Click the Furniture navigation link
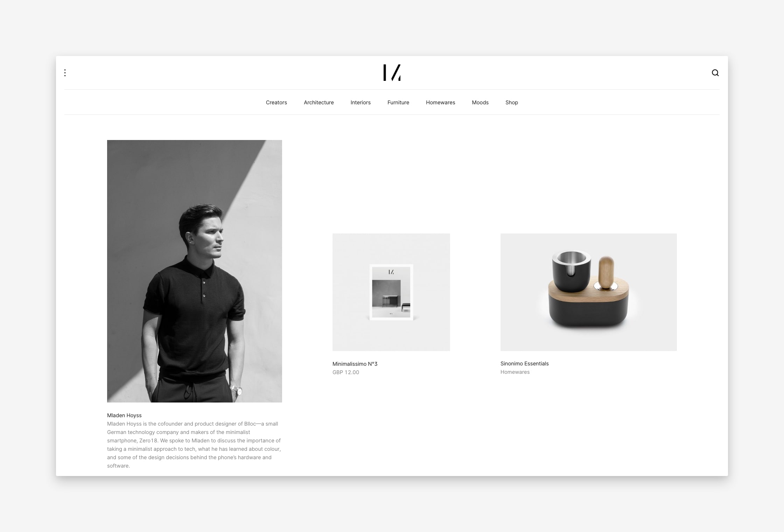The width and height of the screenshot is (784, 532). [398, 102]
